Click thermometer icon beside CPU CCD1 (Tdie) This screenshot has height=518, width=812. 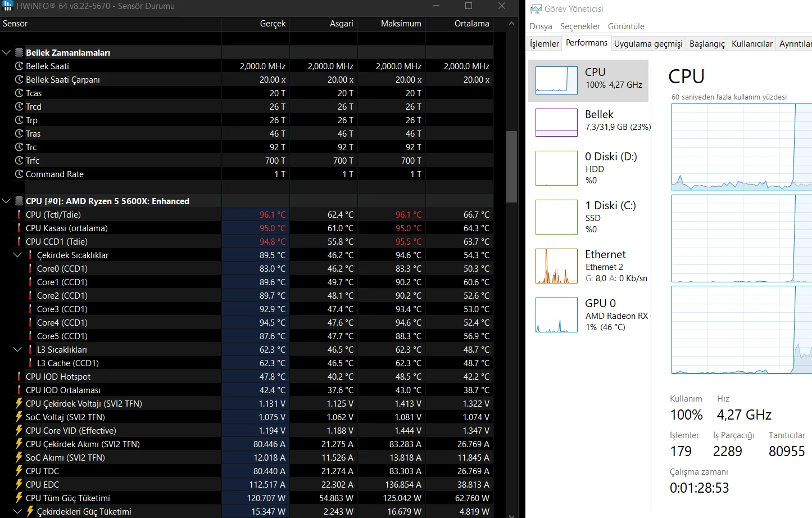pyautogui.click(x=19, y=242)
